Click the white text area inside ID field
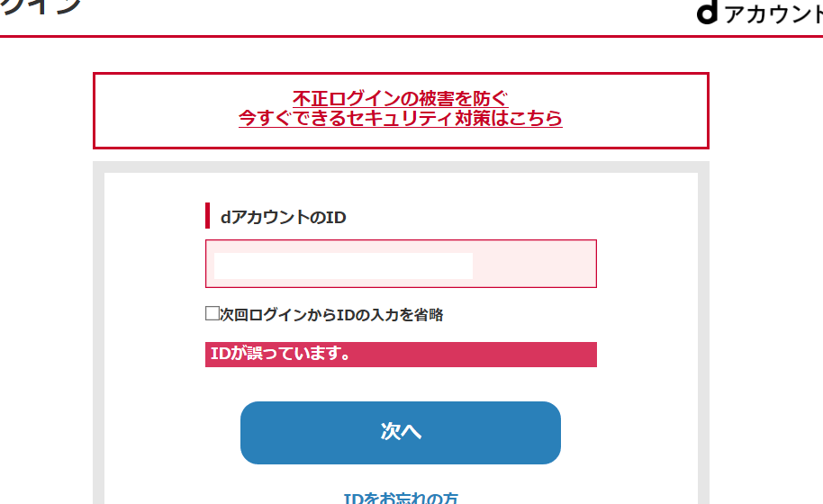The width and height of the screenshot is (823, 504). (342, 265)
